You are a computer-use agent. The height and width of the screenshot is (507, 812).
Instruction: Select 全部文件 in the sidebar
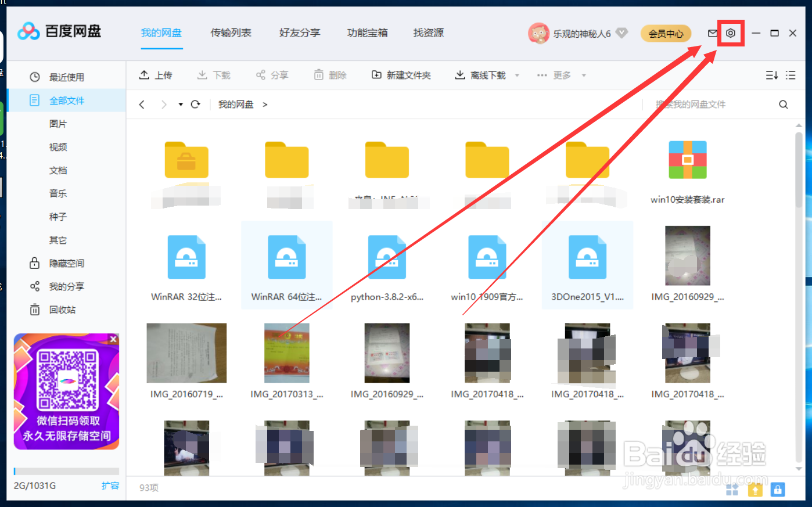[x=67, y=100]
